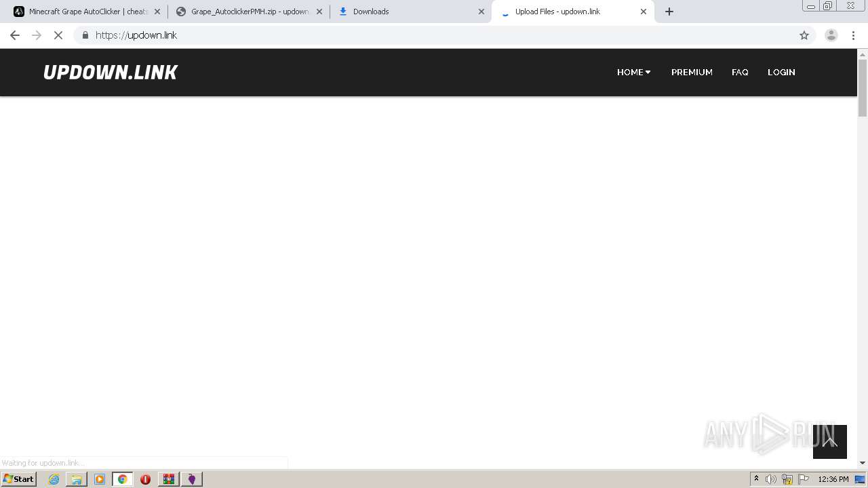This screenshot has width=868, height=488.
Task: Open the Chrome three-dot menu
Action: point(853,35)
